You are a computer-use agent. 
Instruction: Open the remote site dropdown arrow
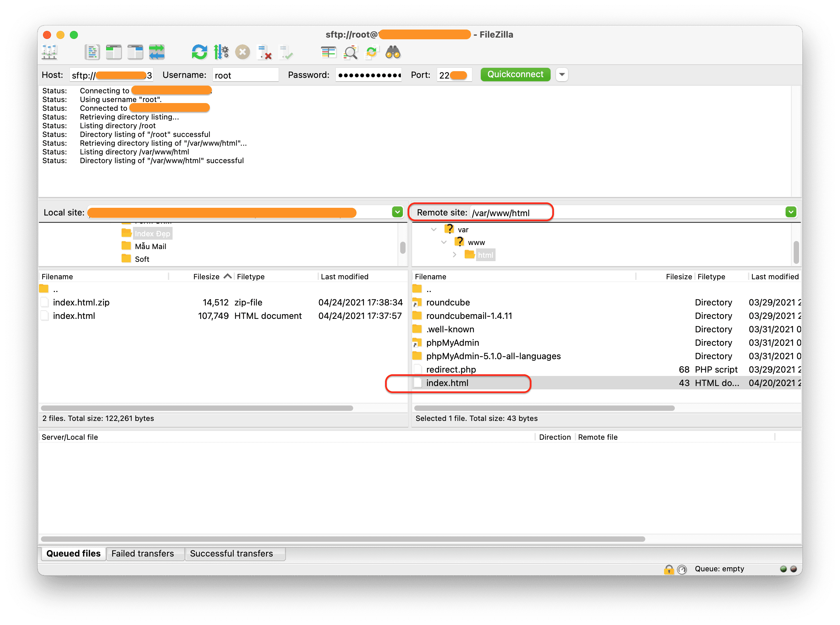790,212
